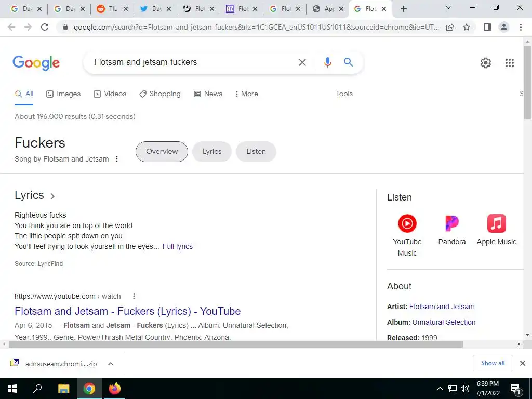
Task: Open Flotsam and Jetsam Fuckers YouTube result
Action: 128,311
